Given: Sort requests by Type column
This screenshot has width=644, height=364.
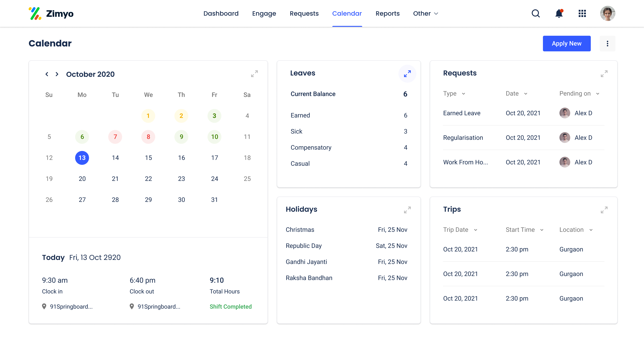Looking at the screenshot, I should [454, 94].
